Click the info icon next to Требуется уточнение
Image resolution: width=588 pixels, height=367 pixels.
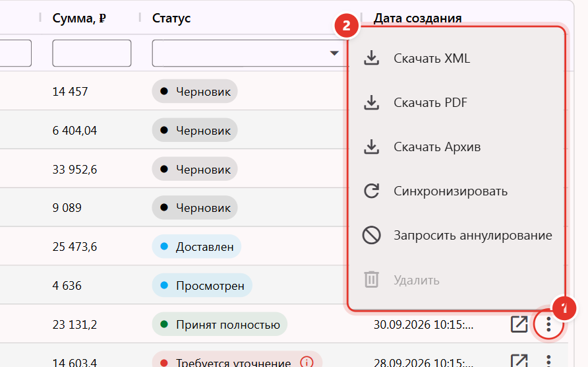[307, 362]
